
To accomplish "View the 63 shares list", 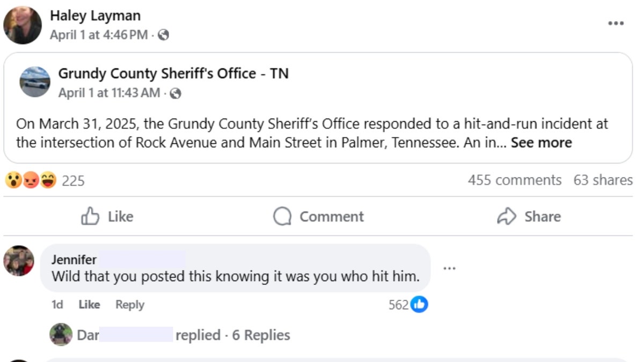I will (603, 180).
